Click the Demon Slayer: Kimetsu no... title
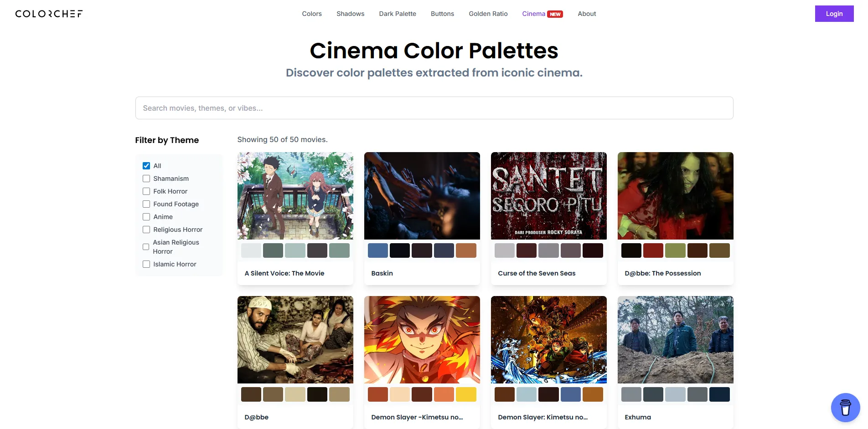Image resolution: width=868 pixels, height=429 pixels. [x=543, y=417]
